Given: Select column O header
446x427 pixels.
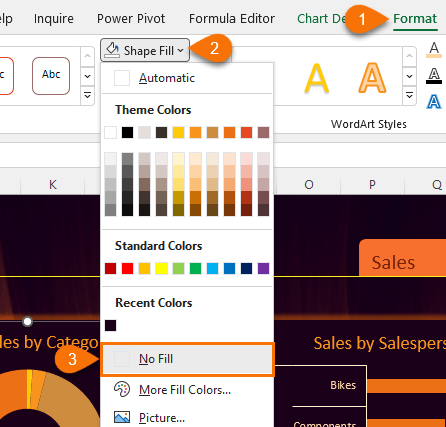Looking at the screenshot, I should pos(309,184).
